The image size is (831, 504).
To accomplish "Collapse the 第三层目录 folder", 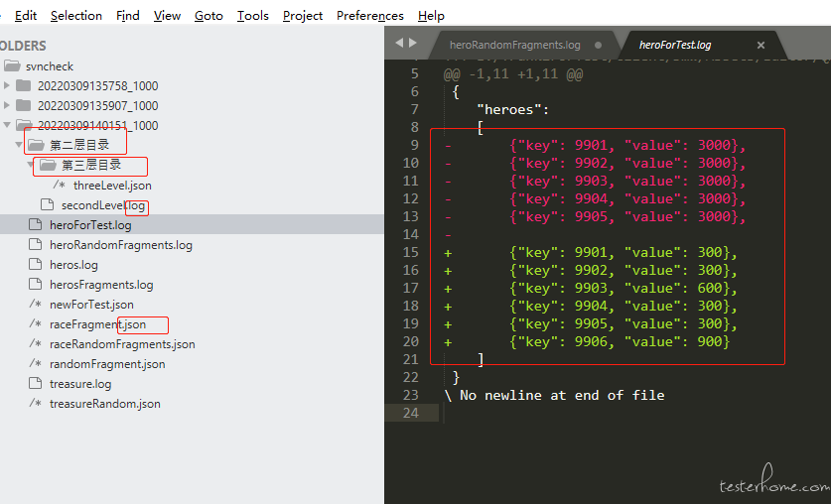I will coord(30,165).
